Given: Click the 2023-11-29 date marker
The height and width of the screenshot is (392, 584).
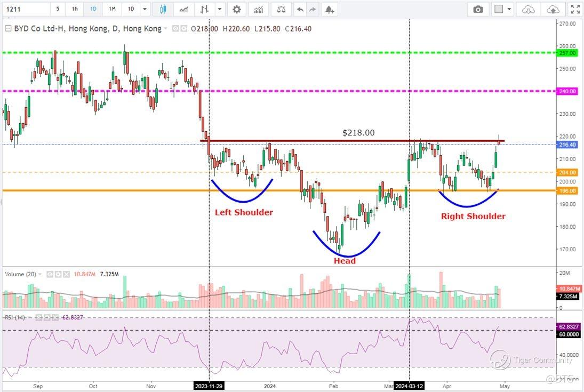Looking at the screenshot, I should pos(209,386).
